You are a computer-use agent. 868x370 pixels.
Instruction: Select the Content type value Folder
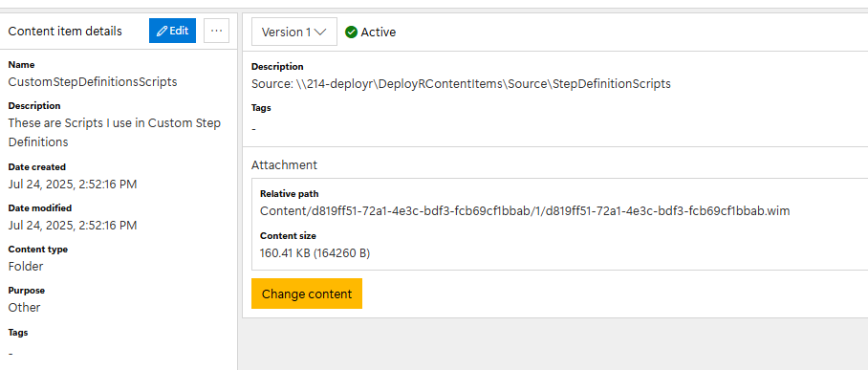(26, 267)
